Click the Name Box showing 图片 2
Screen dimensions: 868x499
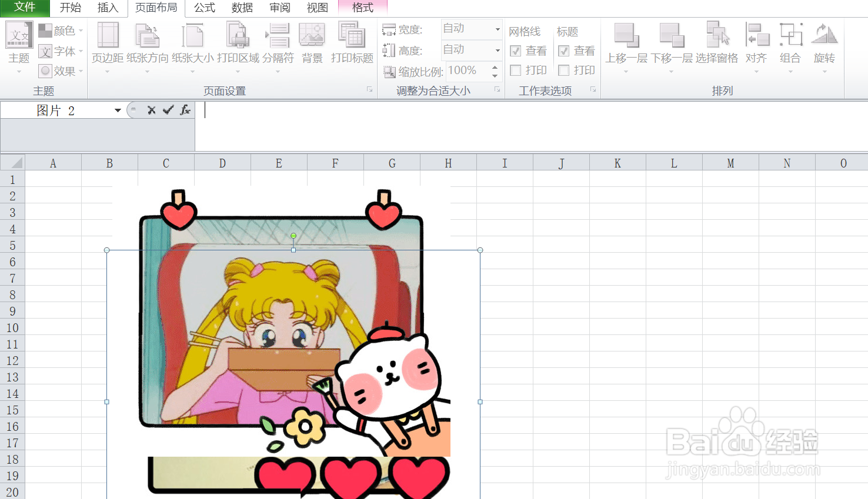tap(56, 110)
